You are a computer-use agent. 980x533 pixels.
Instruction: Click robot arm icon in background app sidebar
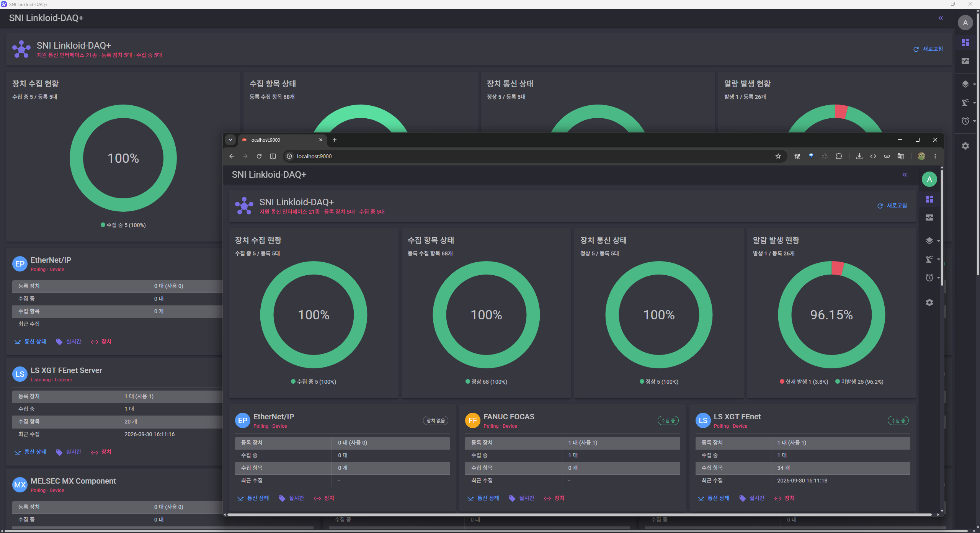coord(965,103)
